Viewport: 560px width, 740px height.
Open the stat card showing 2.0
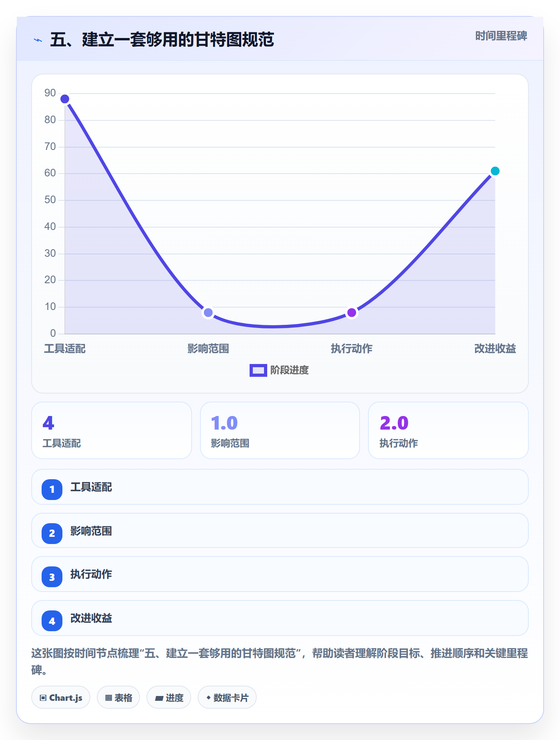click(x=448, y=430)
